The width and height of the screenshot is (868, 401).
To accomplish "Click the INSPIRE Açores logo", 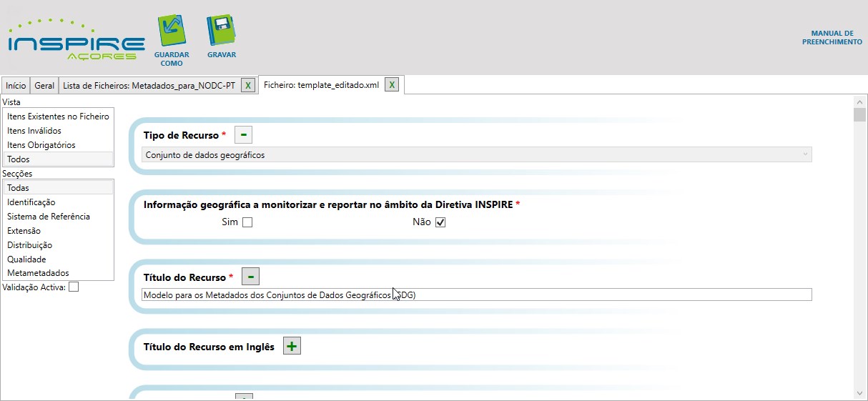I will (x=76, y=41).
